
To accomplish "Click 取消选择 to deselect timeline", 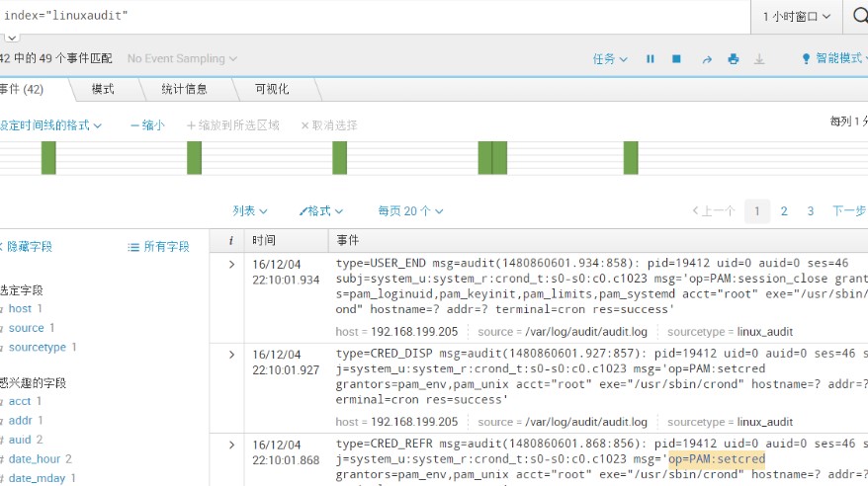I will 329,125.
